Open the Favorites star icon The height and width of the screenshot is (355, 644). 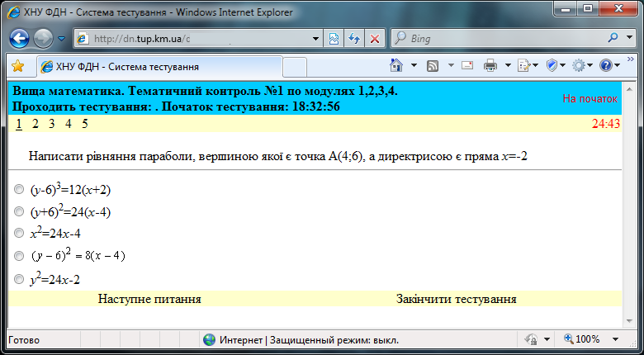[x=17, y=66]
